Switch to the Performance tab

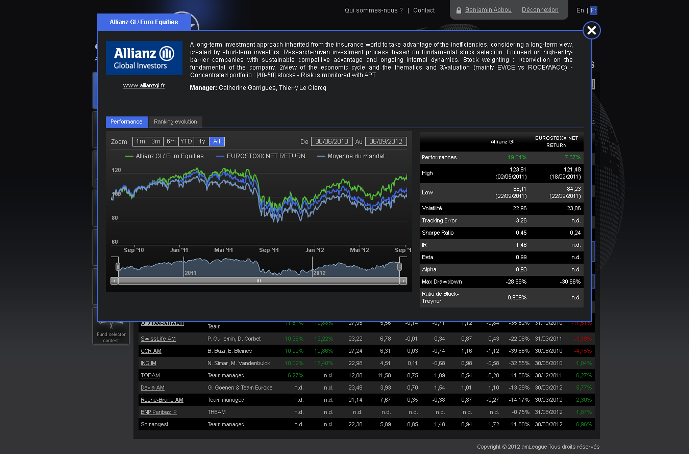127,122
